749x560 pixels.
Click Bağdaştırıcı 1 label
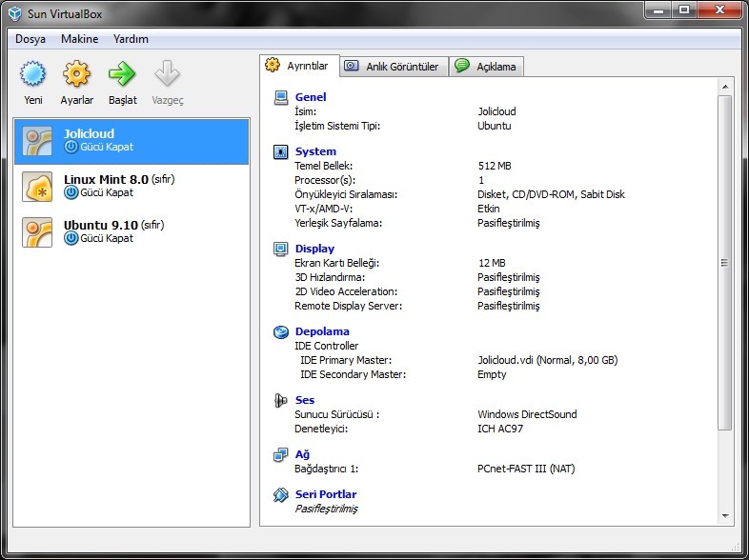pyautogui.click(x=326, y=469)
